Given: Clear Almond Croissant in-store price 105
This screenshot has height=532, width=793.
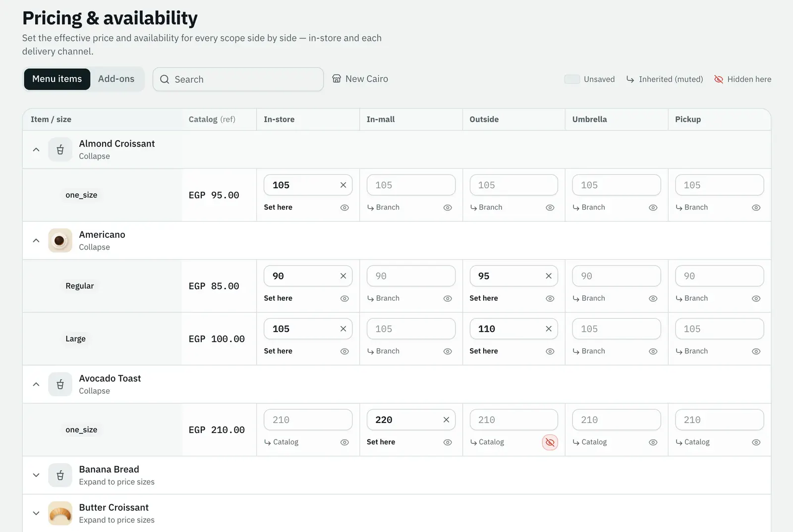Looking at the screenshot, I should pos(343,185).
